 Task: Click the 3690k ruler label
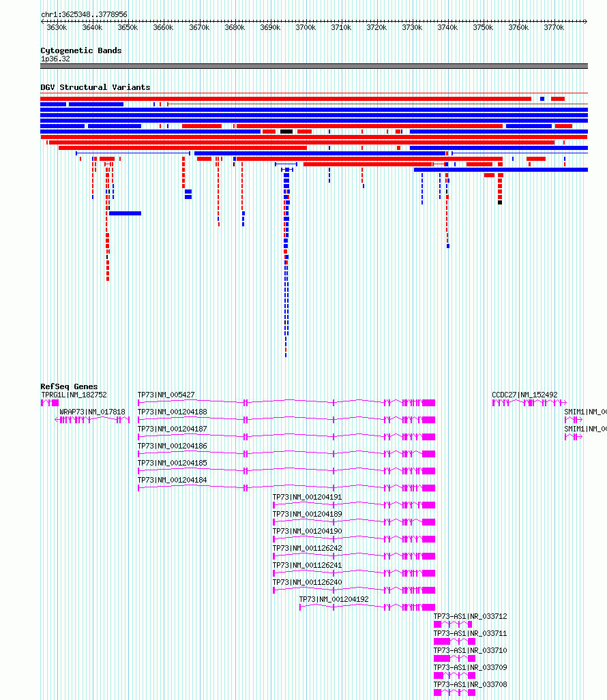pos(270,28)
